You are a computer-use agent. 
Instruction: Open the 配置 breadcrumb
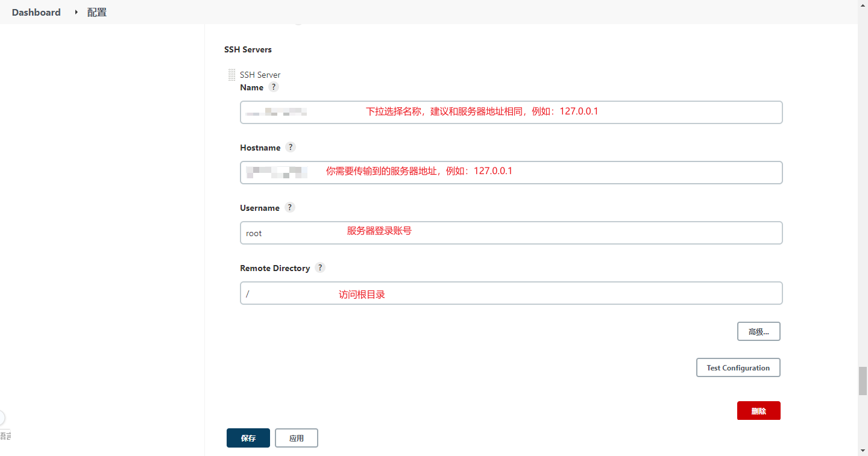pyautogui.click(x=97, y=12)
